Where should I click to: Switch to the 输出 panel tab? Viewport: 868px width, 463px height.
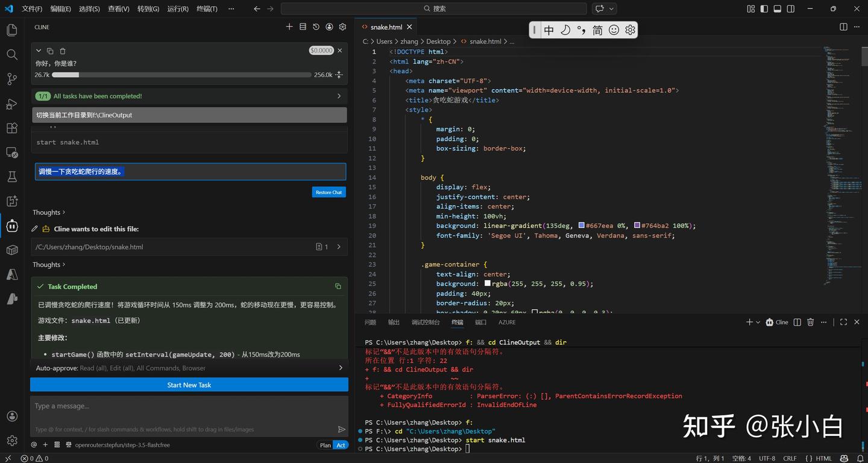[394, 323]
